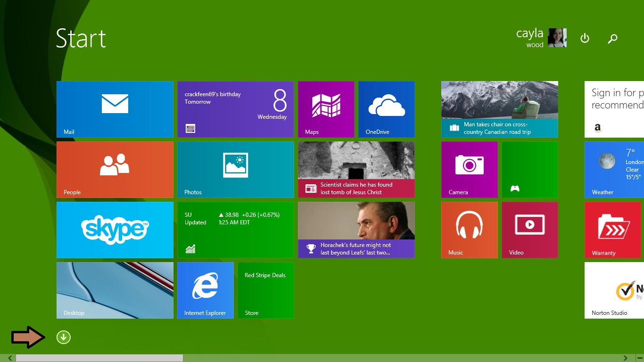Image resolution: width=644 pixels, height=362 pixels.
Task: Open the cayla wood user account menu
Action: (541, 38)
